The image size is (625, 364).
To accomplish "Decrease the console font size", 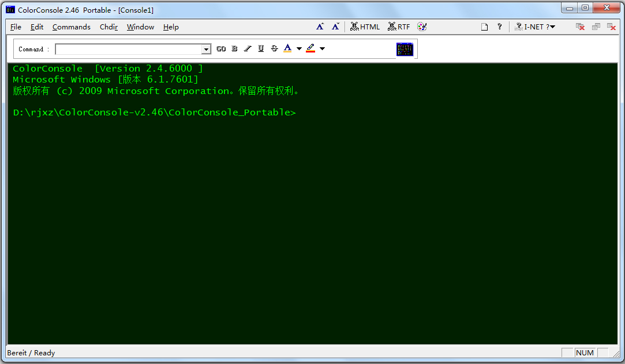I will [335, 27].
